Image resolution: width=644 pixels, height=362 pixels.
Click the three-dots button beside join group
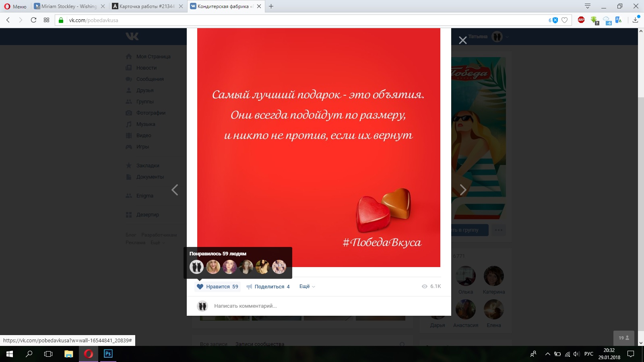tap(499, 230)
